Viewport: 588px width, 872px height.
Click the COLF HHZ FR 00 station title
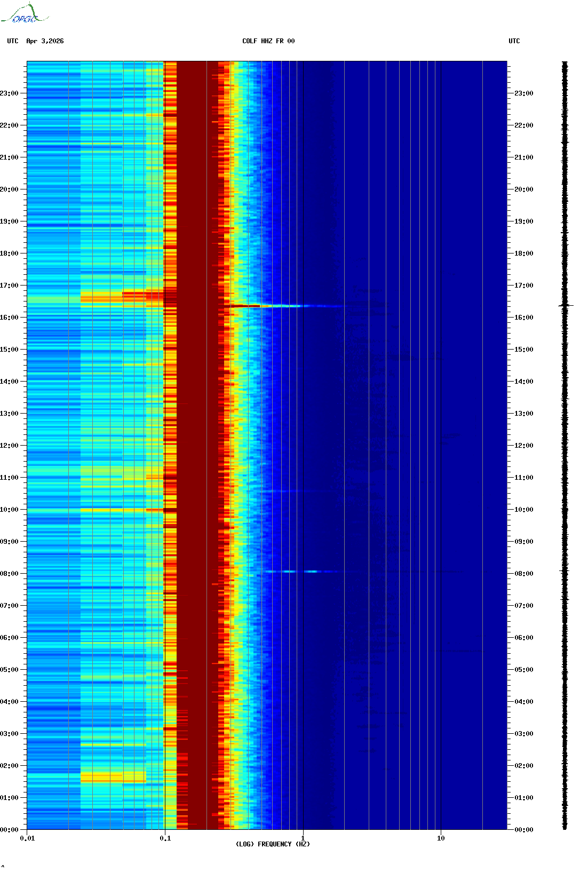coord(268,41)
